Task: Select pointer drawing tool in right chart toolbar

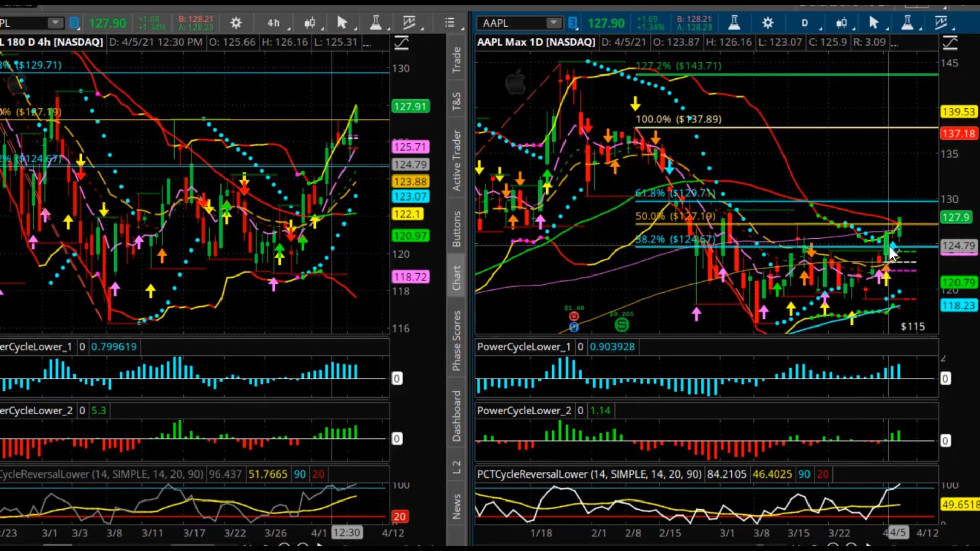Action: point(874,23)
